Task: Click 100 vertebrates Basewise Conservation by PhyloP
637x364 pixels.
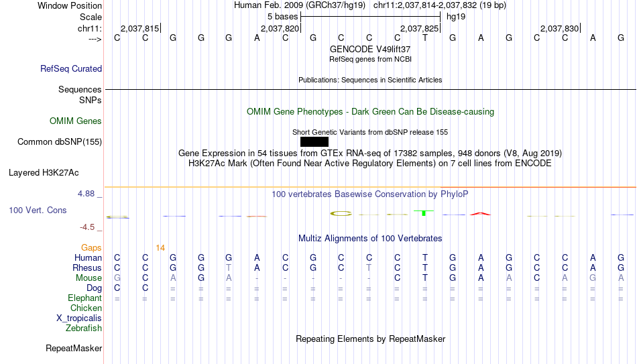Action: [370, 194]
